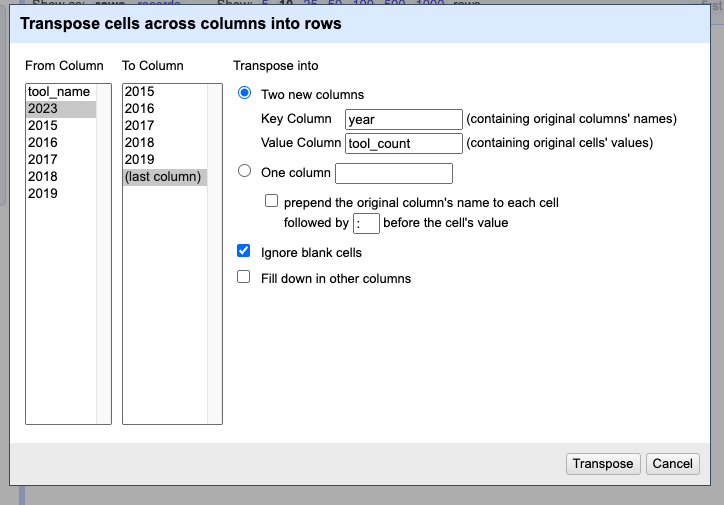Screen dimensions: 724x505
Task: Select tool_name in From Column list
Action: click(59, 92)
